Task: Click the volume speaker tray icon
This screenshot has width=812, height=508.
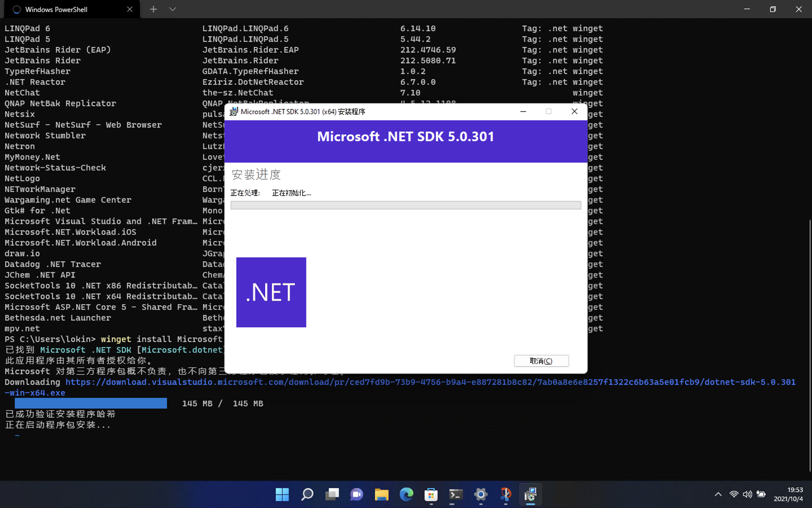Action: coord(747,494)
